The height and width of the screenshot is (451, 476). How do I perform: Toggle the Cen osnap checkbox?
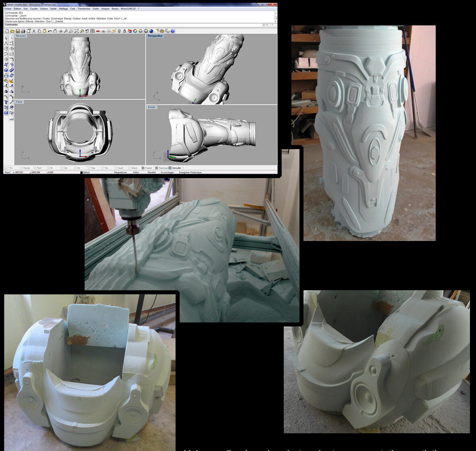point(62,168)
